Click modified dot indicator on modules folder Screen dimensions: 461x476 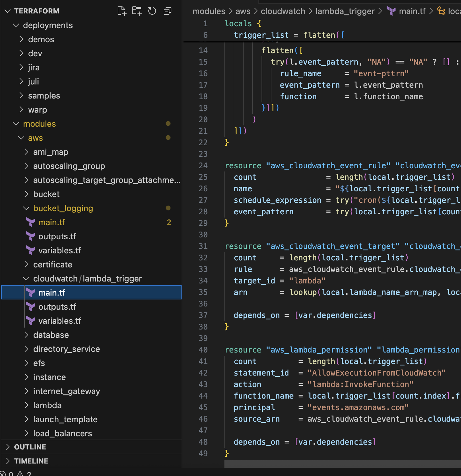168,123
